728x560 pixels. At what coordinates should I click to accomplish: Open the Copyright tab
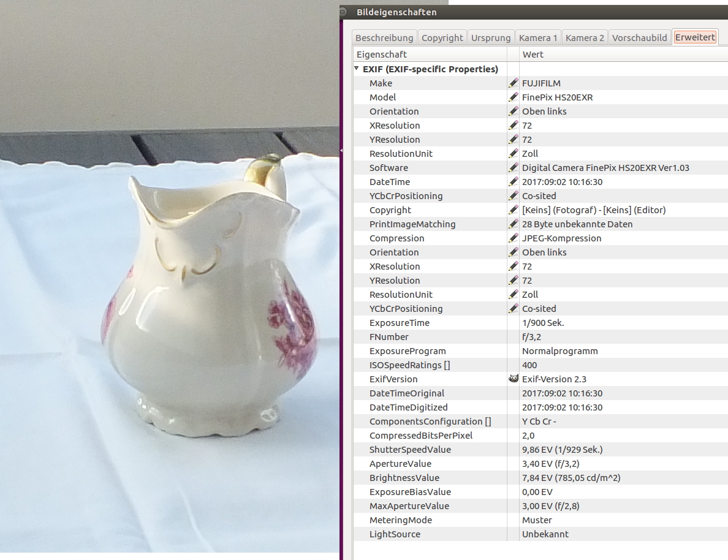pos(442,37)
